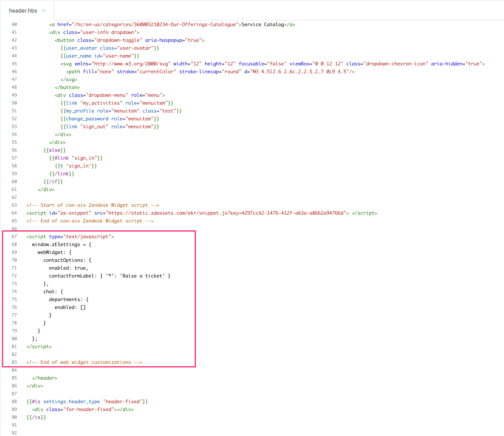Viewport: 504px width, 436px height.
Task: Click the ze-snippet script id
Action: [x=74, y=213]
